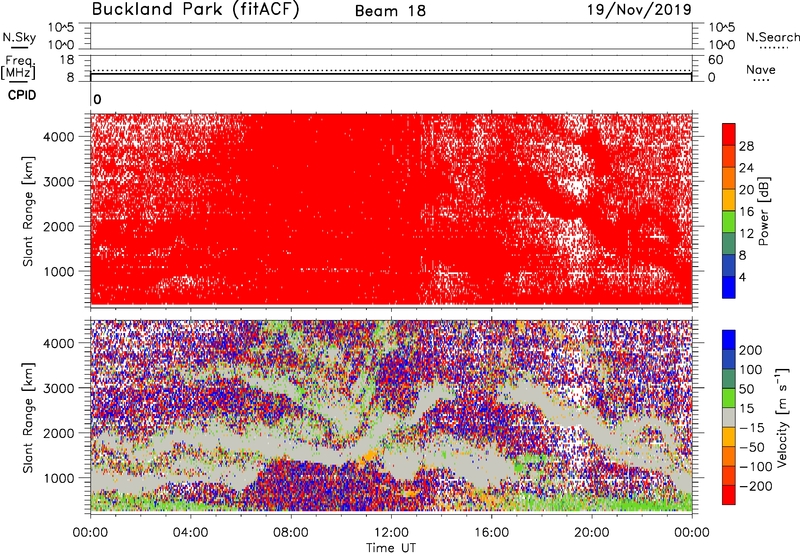Click the green 12–16 dB power colorbar segment
The width and height of the screenshot is (800, 554).
pyautogui.click(x=729, y=222)
